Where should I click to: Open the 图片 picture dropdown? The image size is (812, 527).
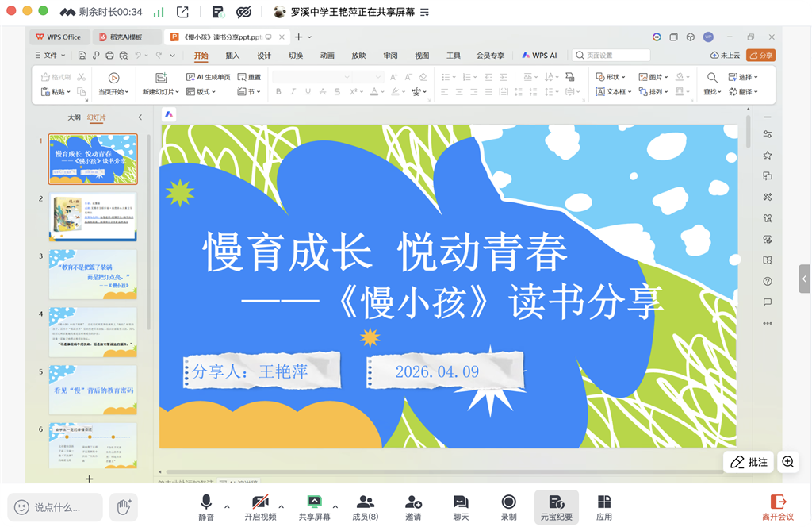point(653,77)
